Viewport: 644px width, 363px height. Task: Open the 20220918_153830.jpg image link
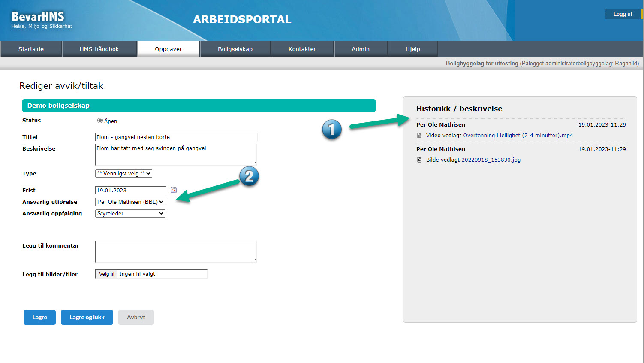491,160
